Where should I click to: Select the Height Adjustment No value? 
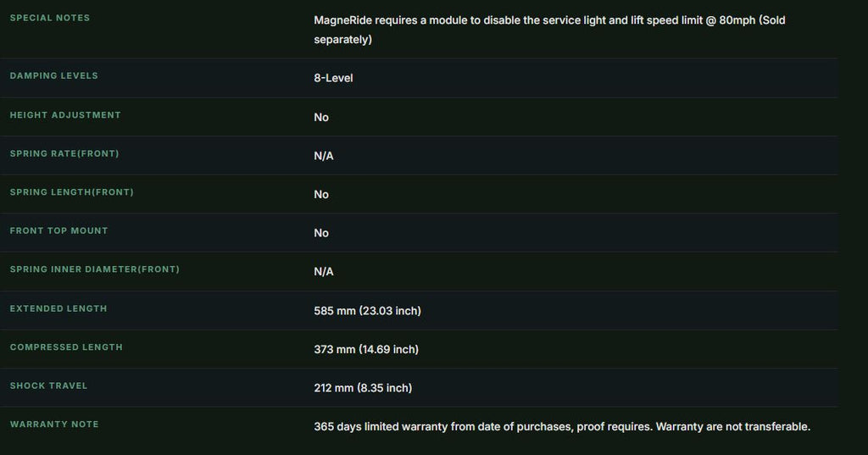pyautogui.click(x=321, y=117)
